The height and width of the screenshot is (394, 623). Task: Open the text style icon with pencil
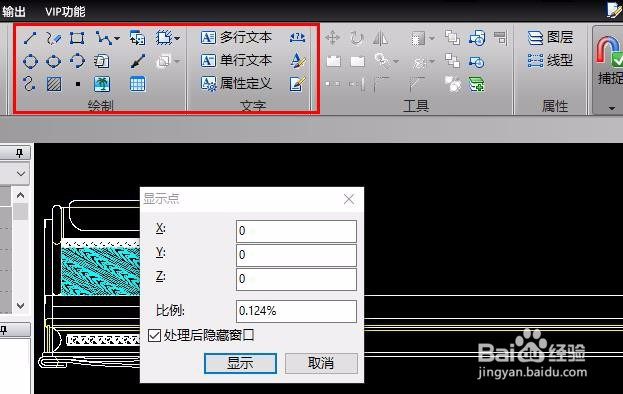pyautogui.click(x=298, y=60)
